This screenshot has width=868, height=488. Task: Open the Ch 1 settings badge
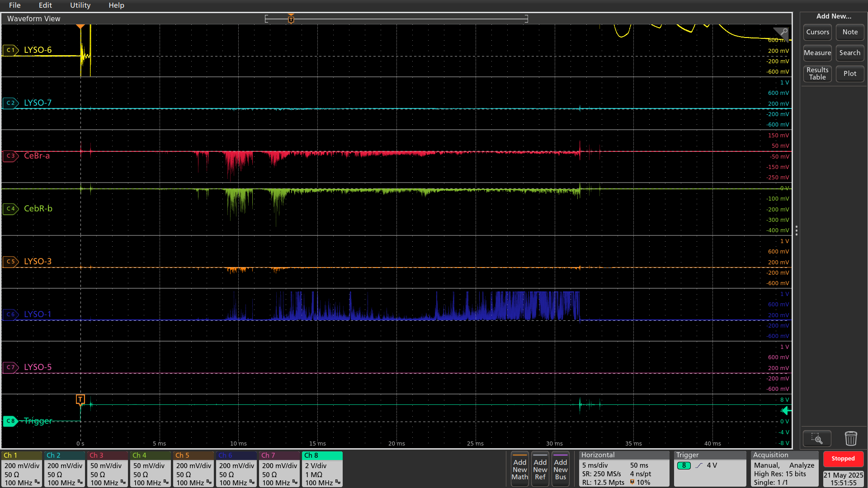point(22,469)
